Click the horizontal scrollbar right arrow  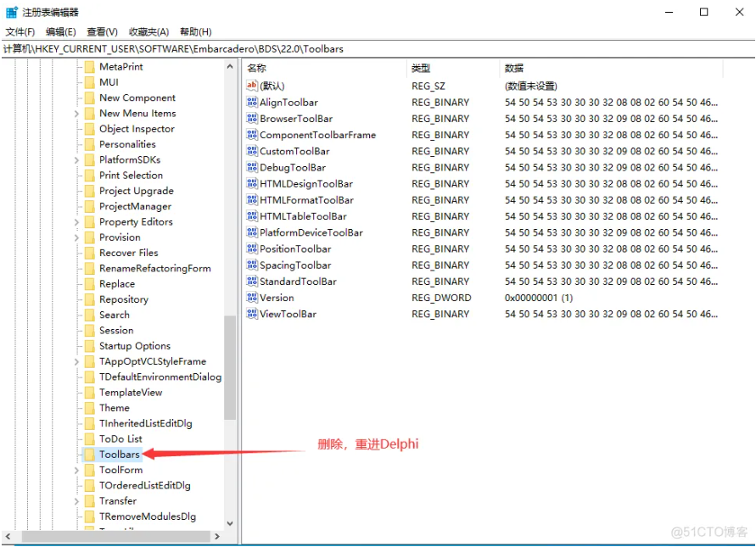tap(217, 536)
